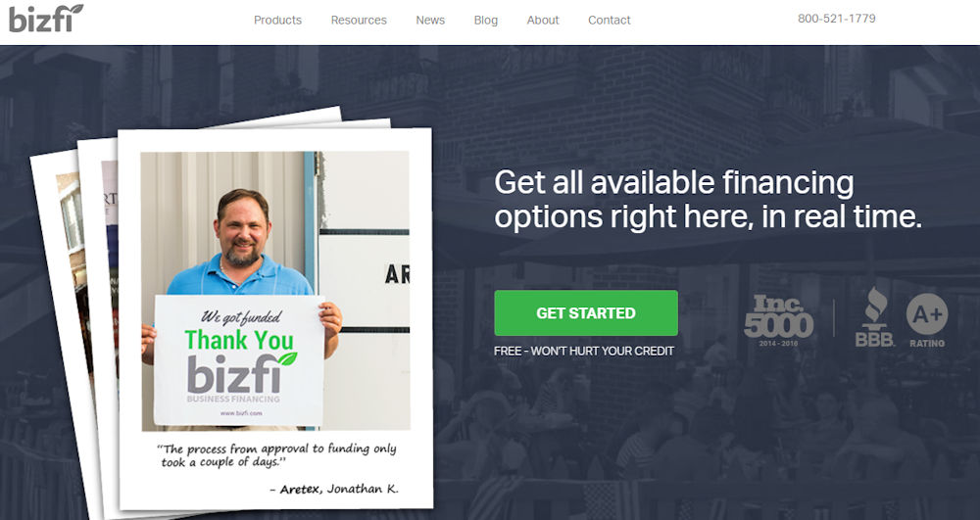This screenshot has width=980, height=520.
Task: Click the 800-521-1779 phone number
Action: point(836,19)
